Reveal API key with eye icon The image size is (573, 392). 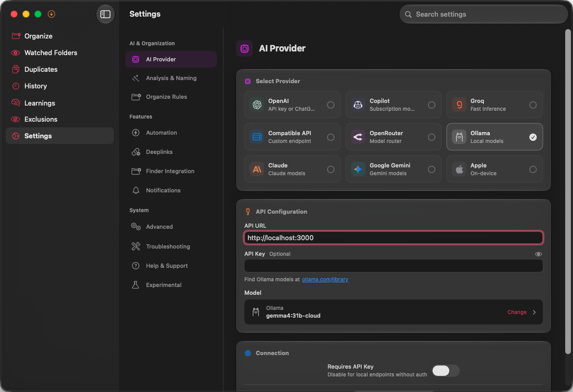point(538,254)
